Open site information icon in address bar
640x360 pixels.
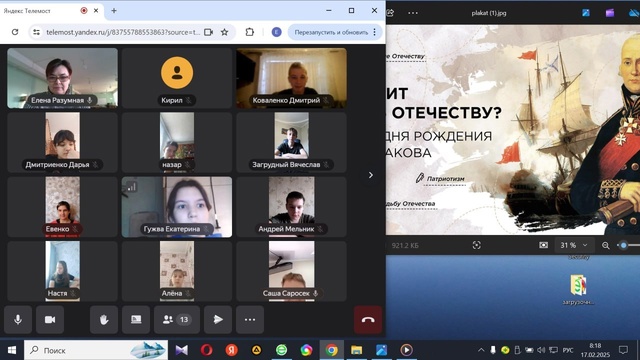[x=36, y=32]
